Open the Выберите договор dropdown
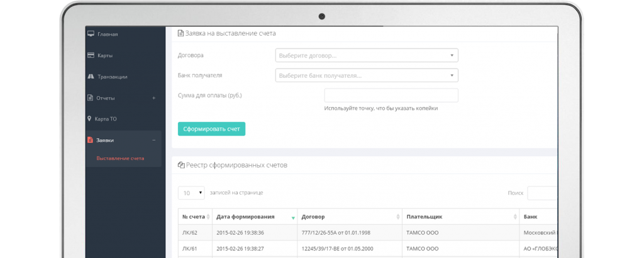644x258 pixels. (367, 55)
